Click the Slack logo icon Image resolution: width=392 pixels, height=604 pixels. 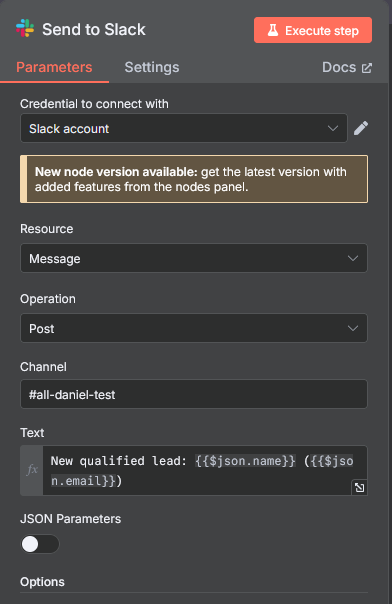[25, 29]
